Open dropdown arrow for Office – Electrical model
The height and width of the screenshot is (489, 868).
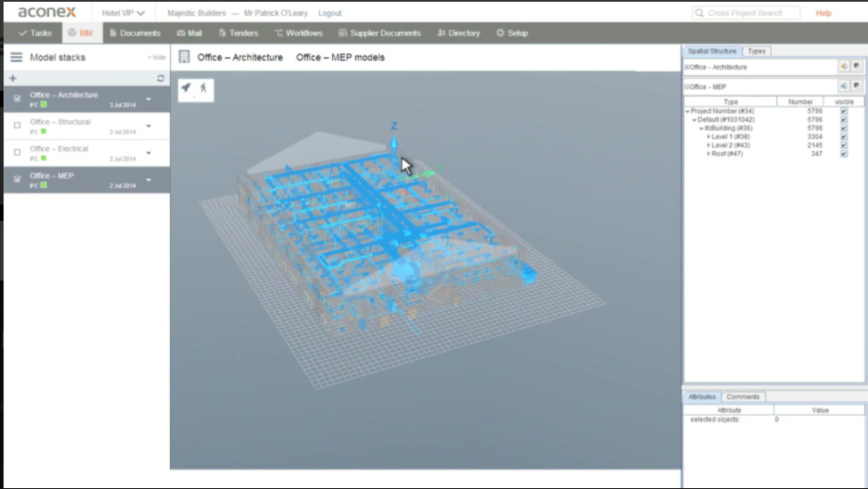click(x=149, y=153)
